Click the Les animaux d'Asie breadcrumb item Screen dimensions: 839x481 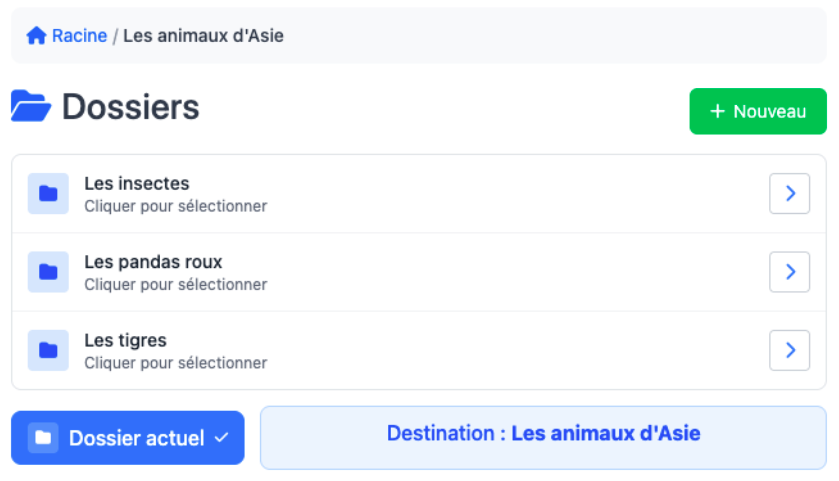(x=203, y=36)
